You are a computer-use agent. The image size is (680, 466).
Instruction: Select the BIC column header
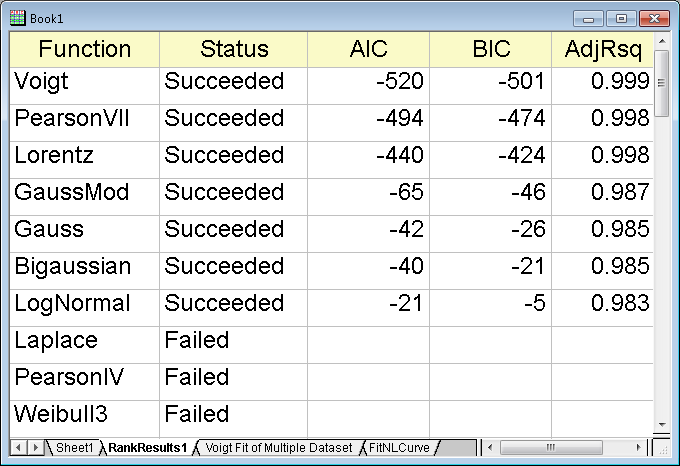[490, 49]
